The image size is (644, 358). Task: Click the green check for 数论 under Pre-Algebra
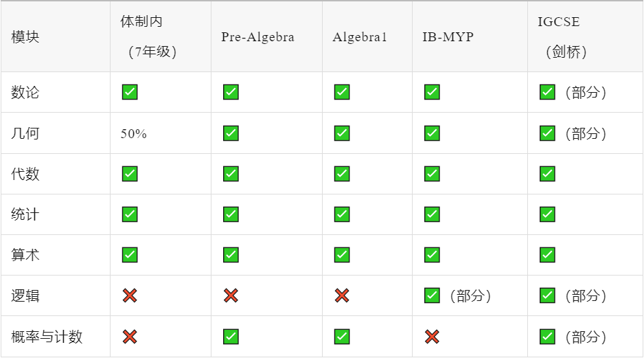coord(231,92)
